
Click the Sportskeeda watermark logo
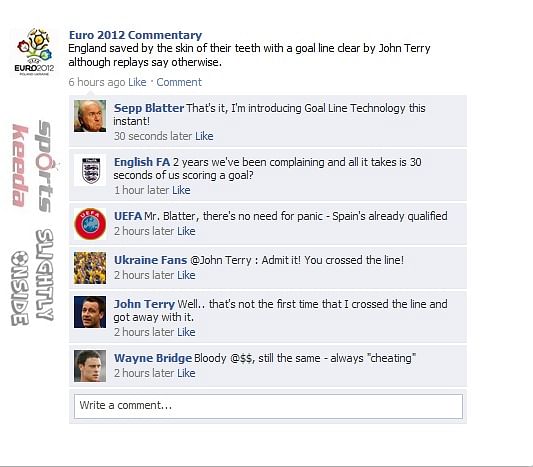click(32, 167)
